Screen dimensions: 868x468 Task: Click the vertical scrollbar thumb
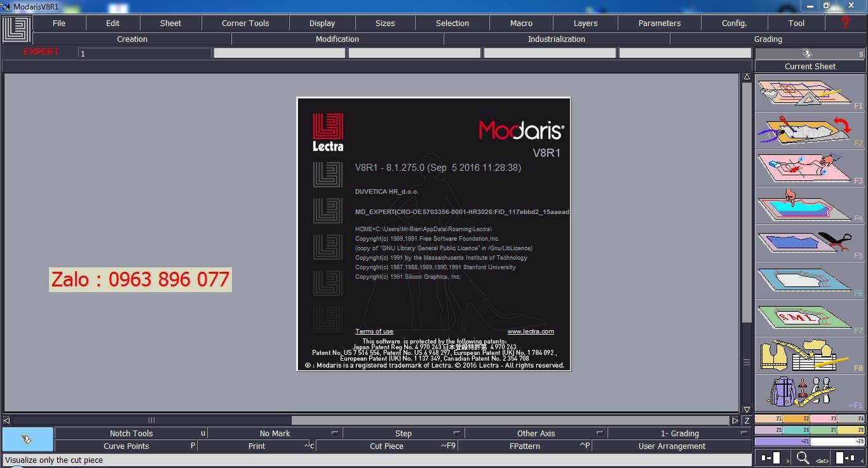tap(747, 363)
